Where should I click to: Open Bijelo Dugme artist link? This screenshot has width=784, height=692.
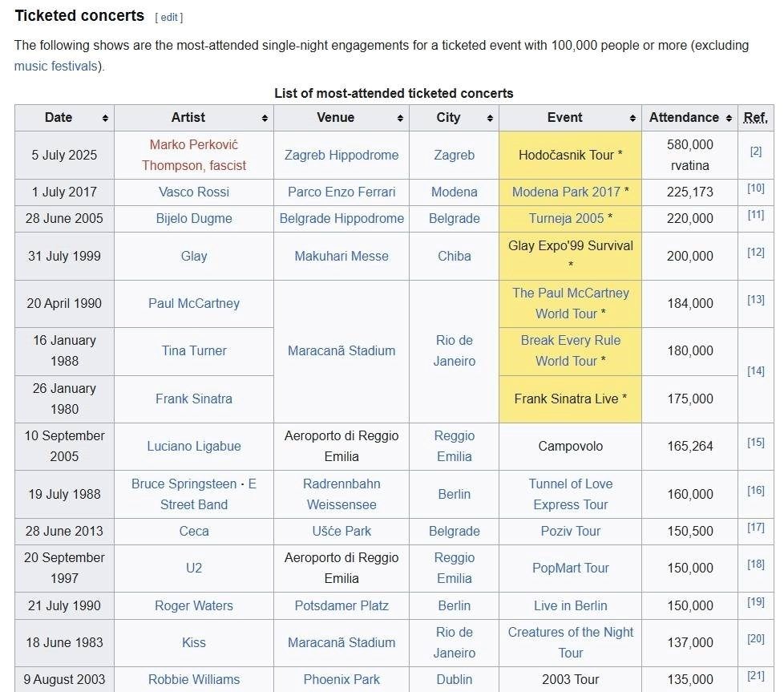(193, 218)
